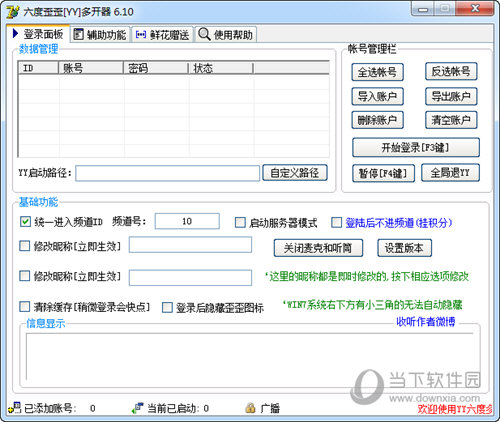Viewport: 500px width, 422px height.
Task: Click the 密码 column header
Action: click(156, 68)
